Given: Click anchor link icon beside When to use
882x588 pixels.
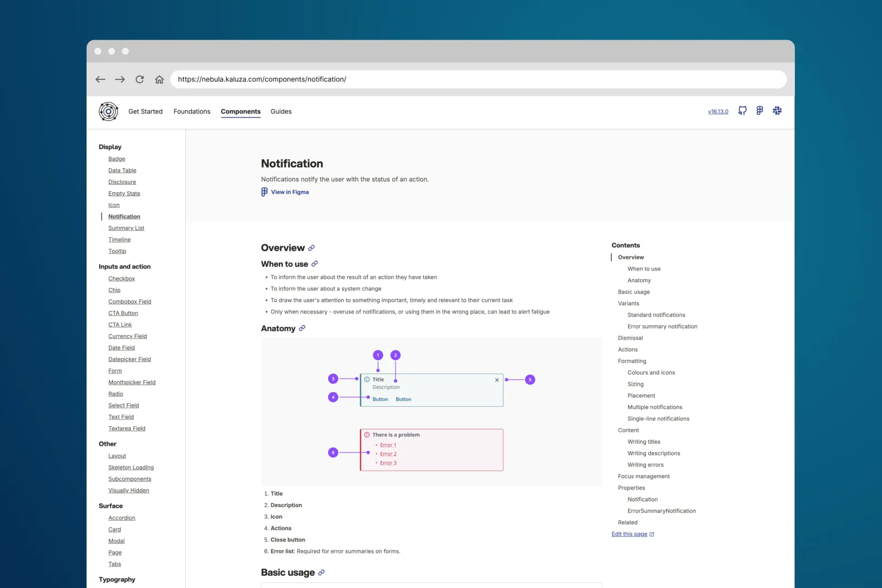Looking at the screenshot, I should coord(315,264).
